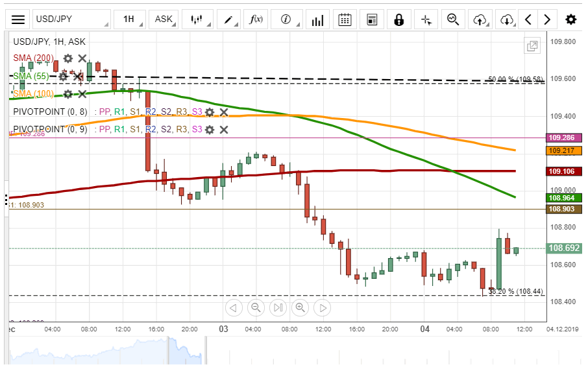
Task: Jump to latest candle button
Action: point(278,308)
